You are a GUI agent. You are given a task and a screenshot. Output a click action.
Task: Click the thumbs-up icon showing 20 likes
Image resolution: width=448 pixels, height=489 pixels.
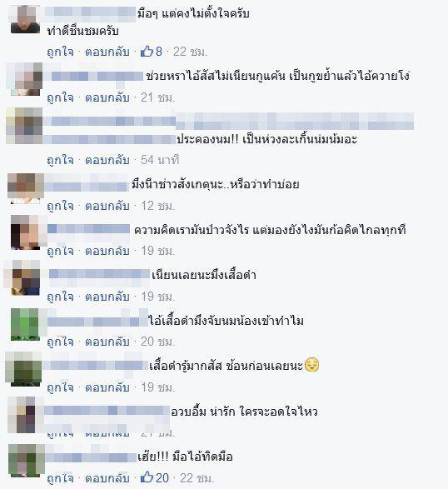pos(147,477)
